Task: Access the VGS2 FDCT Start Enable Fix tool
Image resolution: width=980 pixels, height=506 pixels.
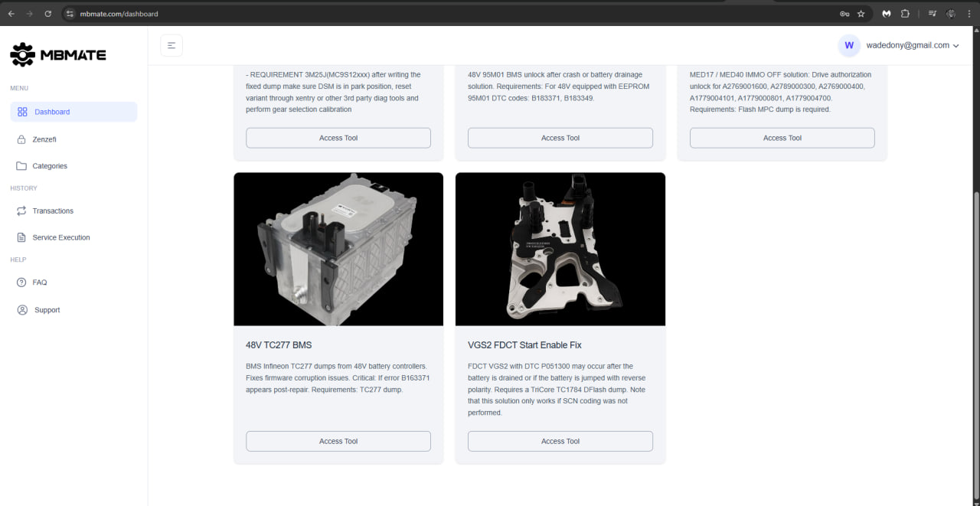Action: point(560,441)
